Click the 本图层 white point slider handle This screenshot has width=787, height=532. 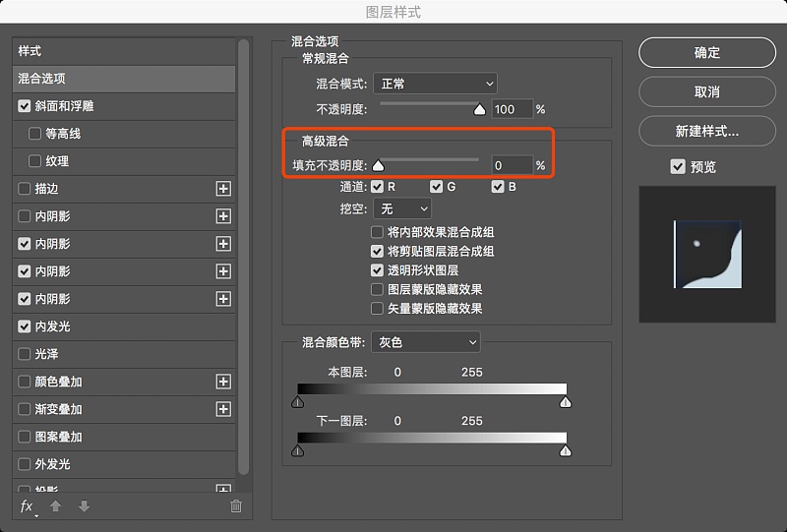[x=566, y=402]
